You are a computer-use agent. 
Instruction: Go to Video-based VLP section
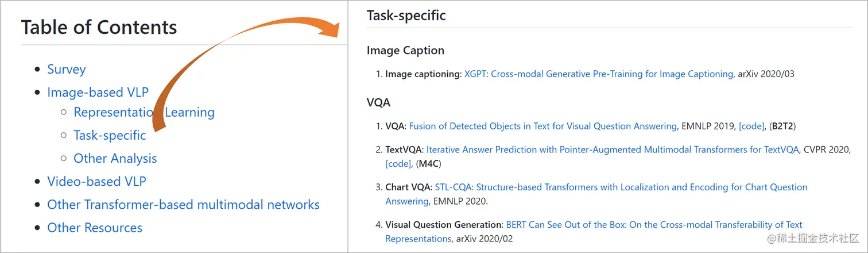96,182
